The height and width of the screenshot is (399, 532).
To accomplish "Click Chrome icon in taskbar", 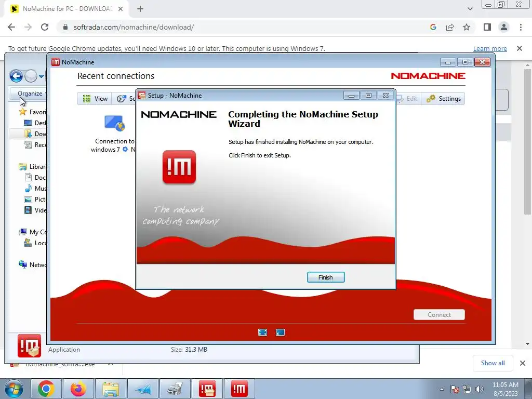I will click(x=46, y=389).
